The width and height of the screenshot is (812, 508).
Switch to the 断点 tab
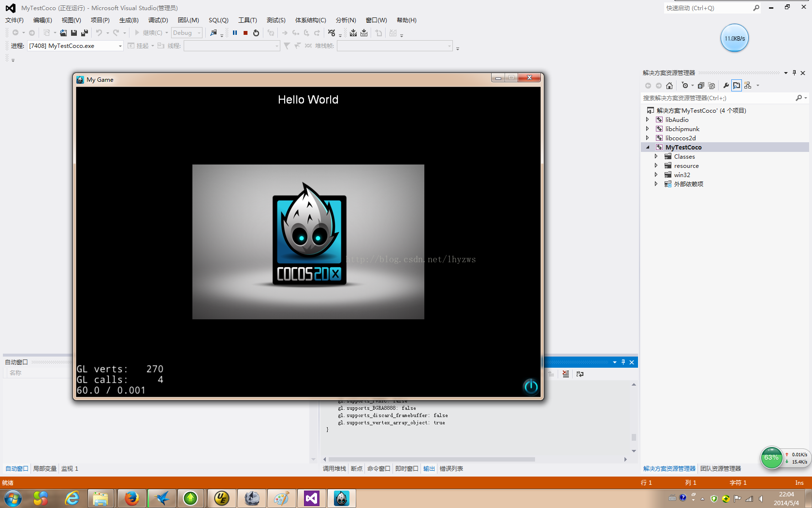[357, 469]
